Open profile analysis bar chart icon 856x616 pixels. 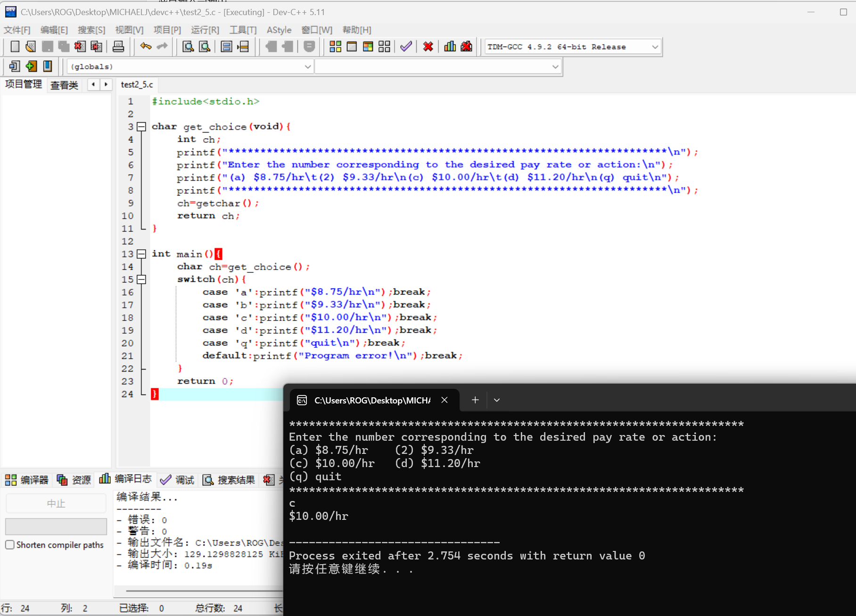point(450,47)
